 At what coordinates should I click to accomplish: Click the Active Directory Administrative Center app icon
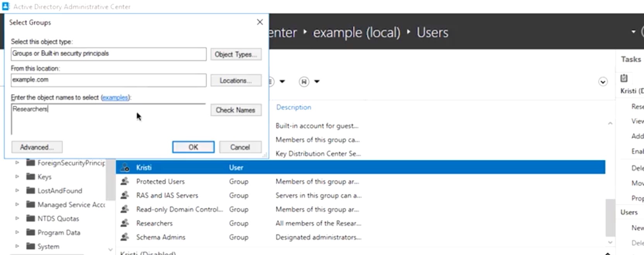[6, 6]
